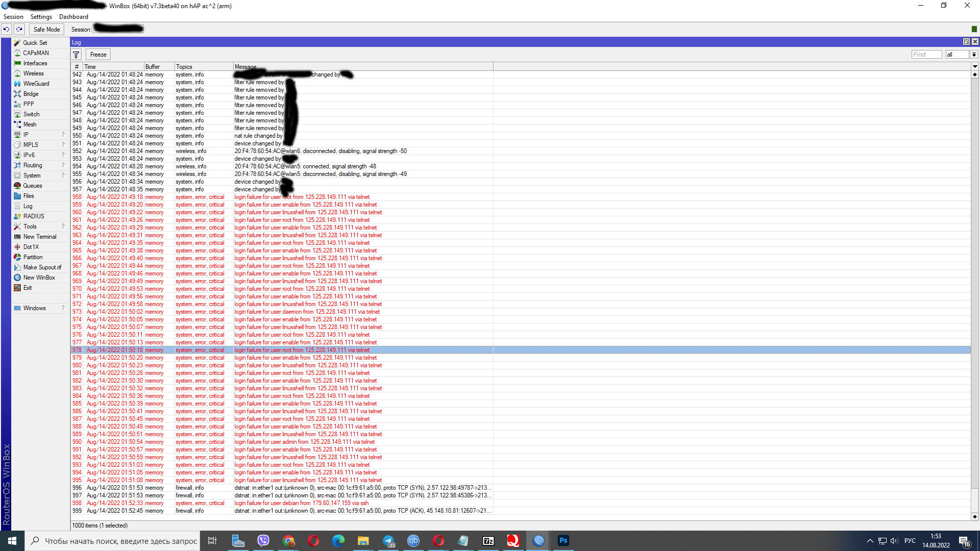Click the Redo arrow icon in toolbar
The height and width of the screenshot is (551, 980).
pyautogui.click(x=19, y=29)
